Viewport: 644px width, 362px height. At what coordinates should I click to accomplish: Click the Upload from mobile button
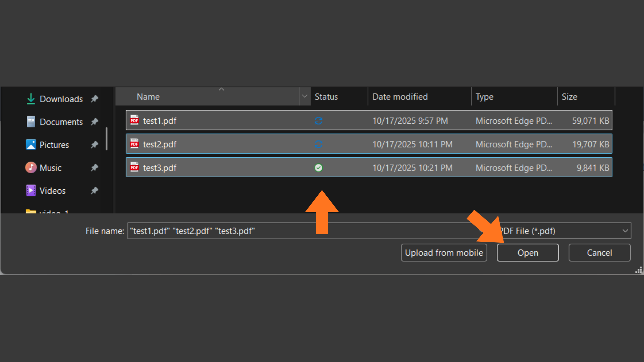(x=444, y=253)
